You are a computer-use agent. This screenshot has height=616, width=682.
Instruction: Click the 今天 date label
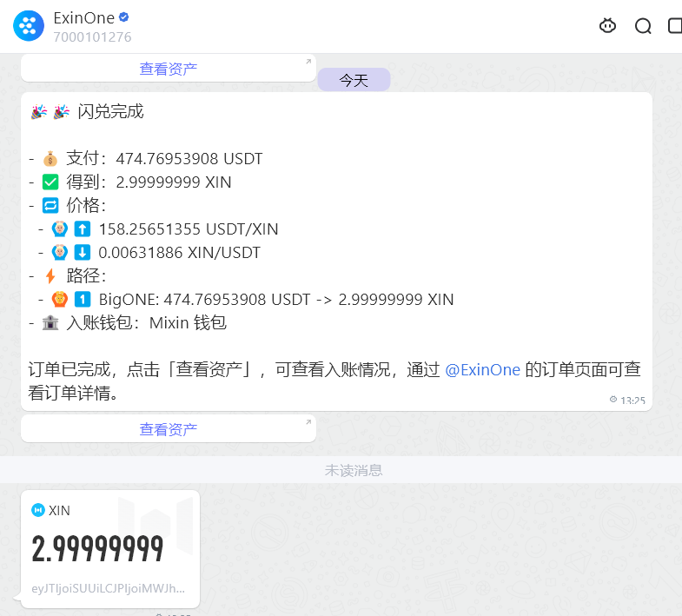click(x=354, y=80)
